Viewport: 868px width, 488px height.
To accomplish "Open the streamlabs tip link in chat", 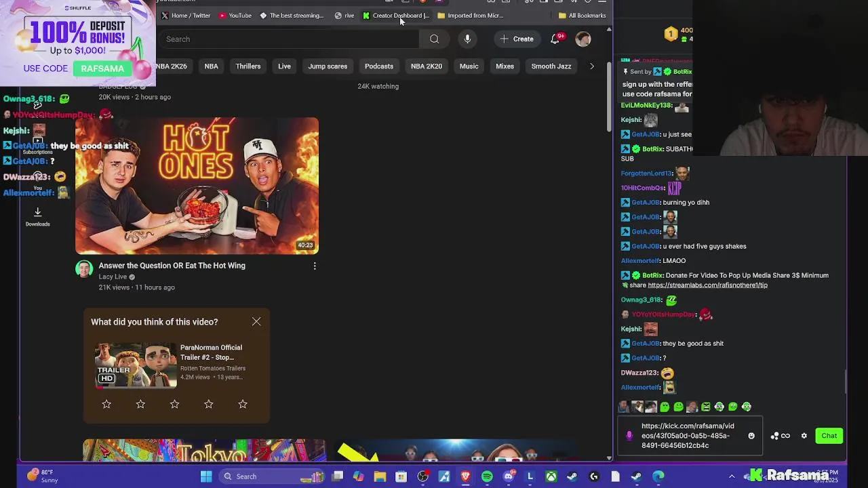I will tap(707, 285).
